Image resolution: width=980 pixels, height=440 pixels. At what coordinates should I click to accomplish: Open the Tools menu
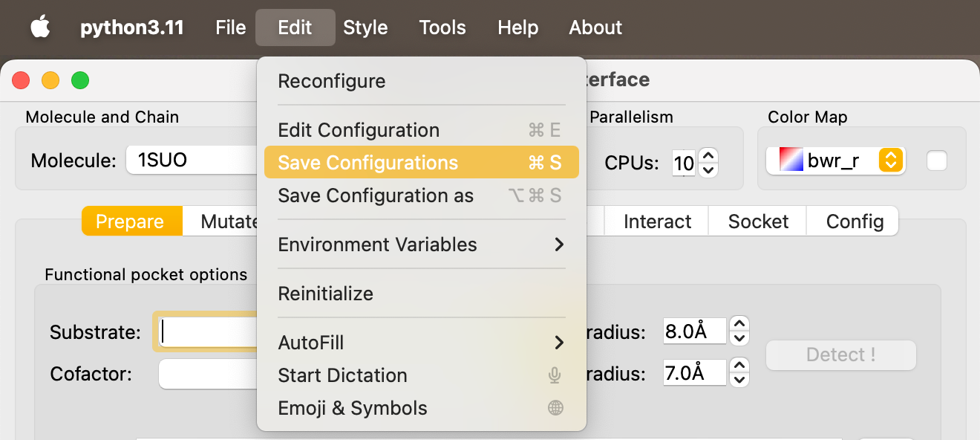(x=442, y=27)
